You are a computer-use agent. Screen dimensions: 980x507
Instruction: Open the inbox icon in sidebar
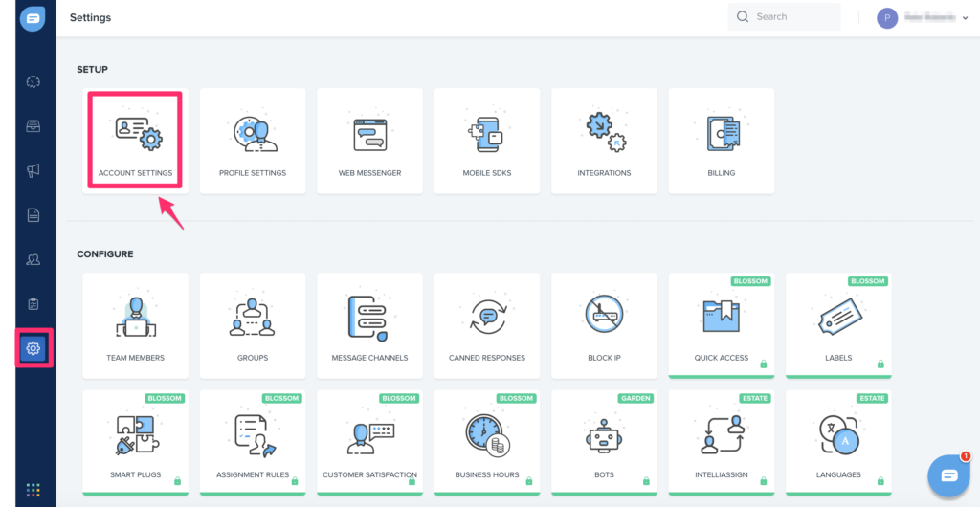coord(33,126)
